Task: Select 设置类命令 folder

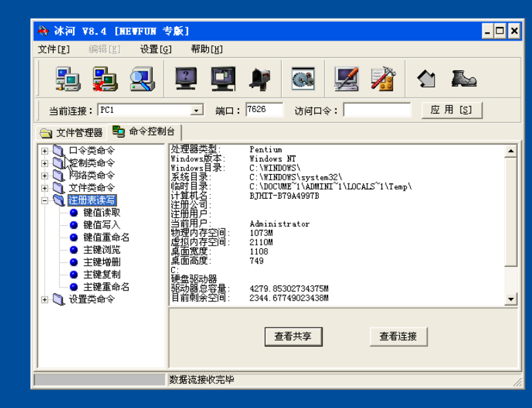Action: [91, 299]
